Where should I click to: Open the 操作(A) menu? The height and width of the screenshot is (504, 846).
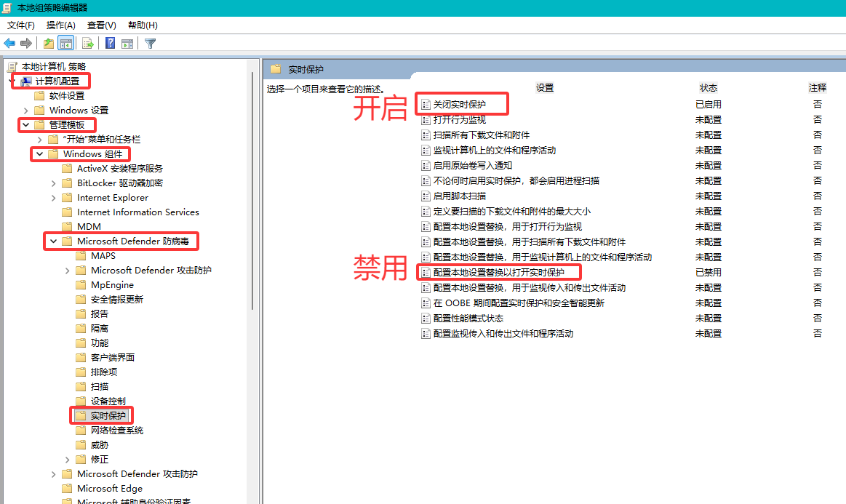pyautogui.click(x=60, y=25)
